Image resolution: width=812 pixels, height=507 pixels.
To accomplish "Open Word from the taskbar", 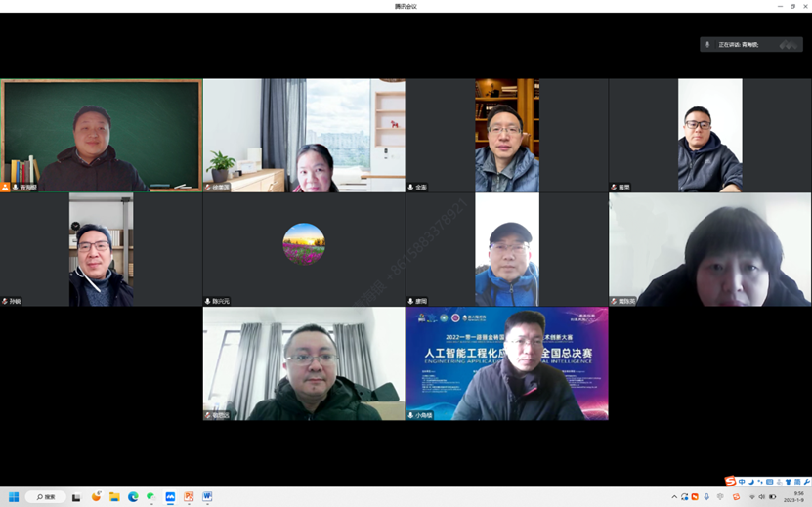I will (x=207, y=497).
